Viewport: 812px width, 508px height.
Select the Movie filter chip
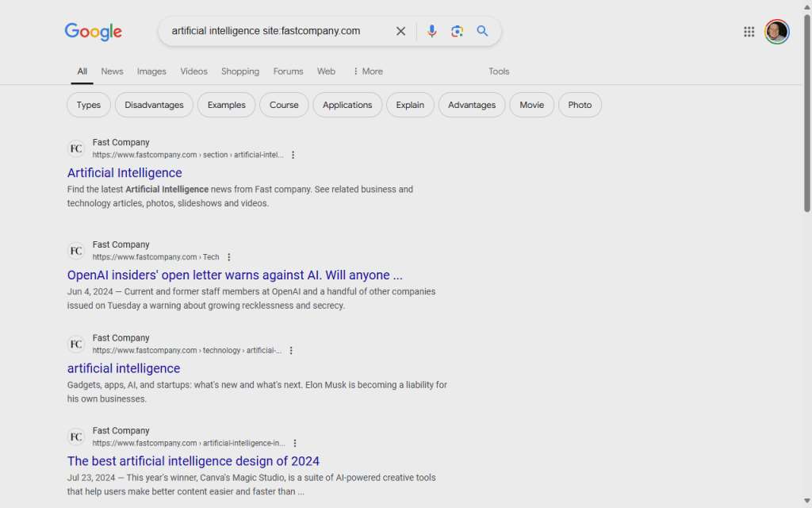531,105
